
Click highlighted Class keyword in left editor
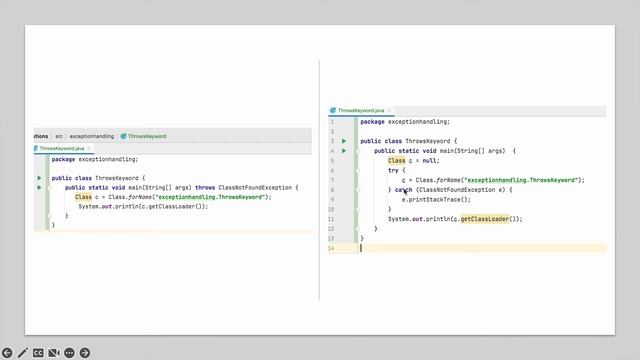[83, 197]
